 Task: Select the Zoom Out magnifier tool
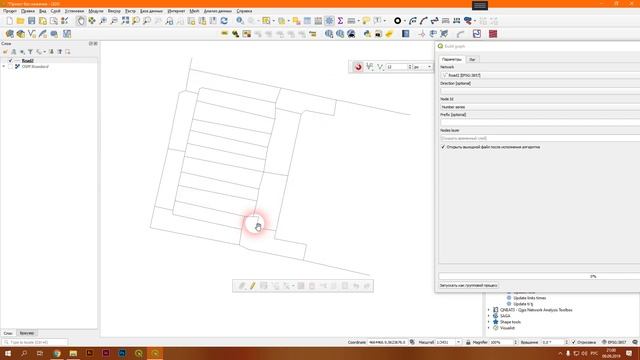coord(114,21)
